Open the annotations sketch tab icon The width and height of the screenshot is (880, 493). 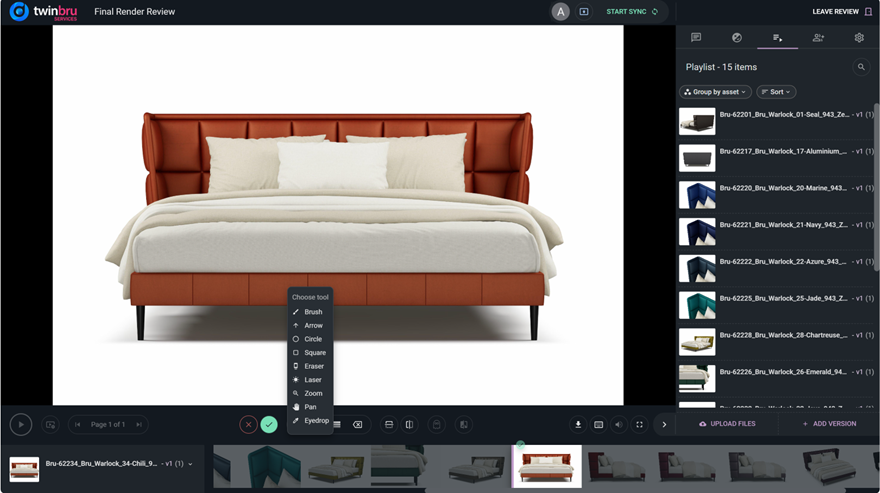click(737, 38)
